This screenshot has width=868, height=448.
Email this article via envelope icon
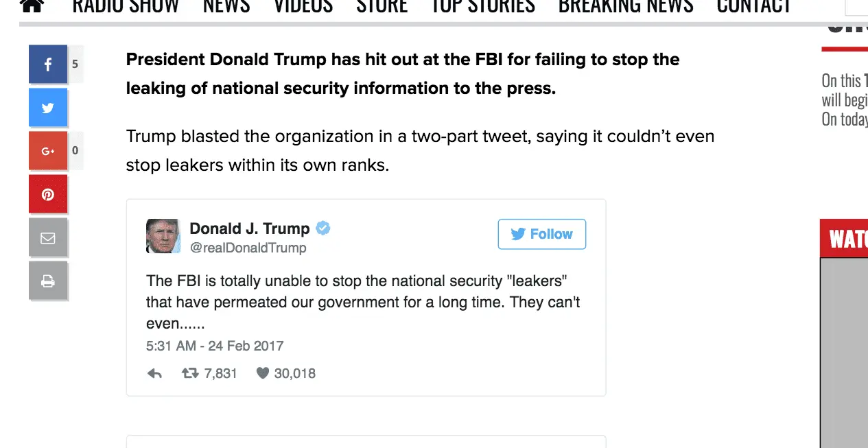pos(48,238)
